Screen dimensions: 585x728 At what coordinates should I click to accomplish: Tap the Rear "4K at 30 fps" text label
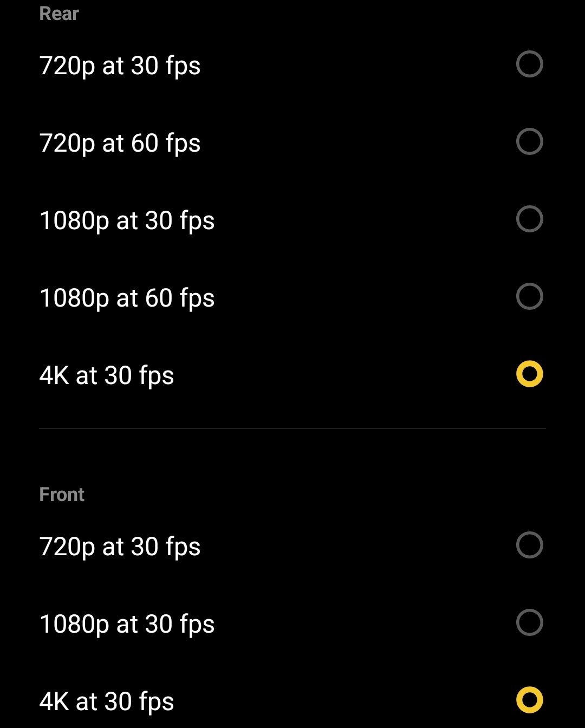click(107, 376)
